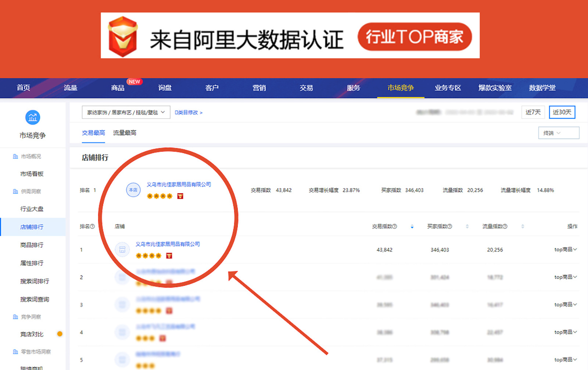Open the 爆款实验室 navigation item
Viewport: 588px width, 370px height.
[x=495, y=88]
